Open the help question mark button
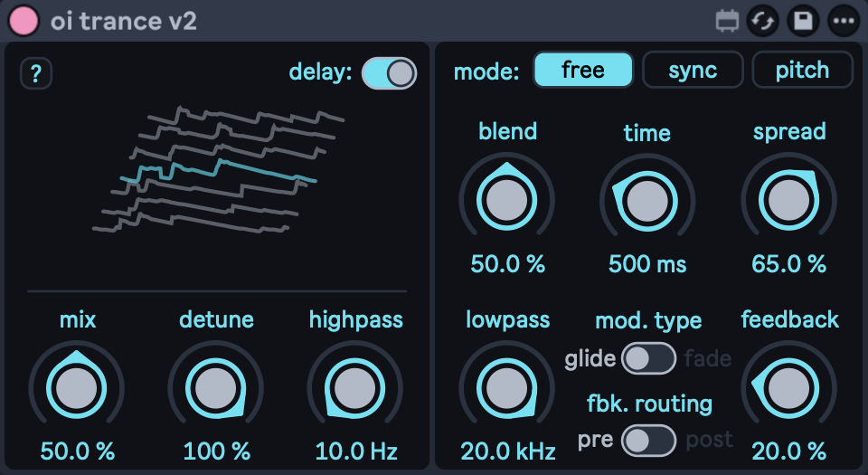The width and height of the screenshot is (868, 475). [x=36, y=74]
